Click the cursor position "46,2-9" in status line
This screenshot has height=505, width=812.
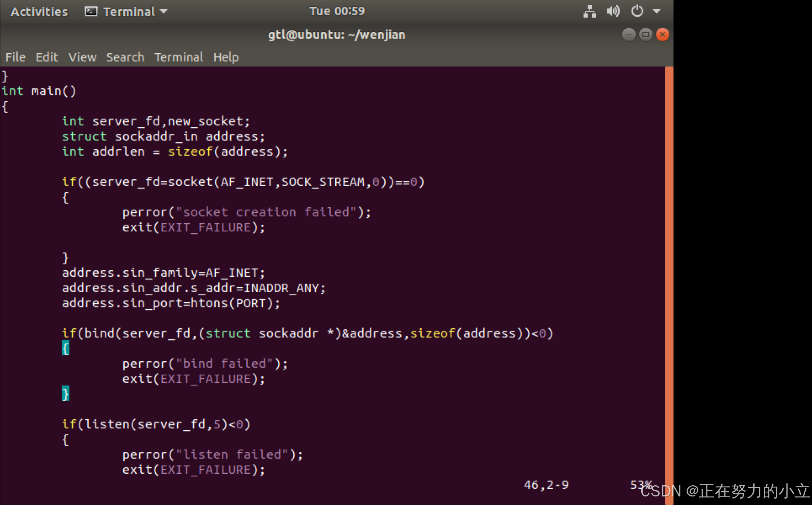(x=546, y=485)
